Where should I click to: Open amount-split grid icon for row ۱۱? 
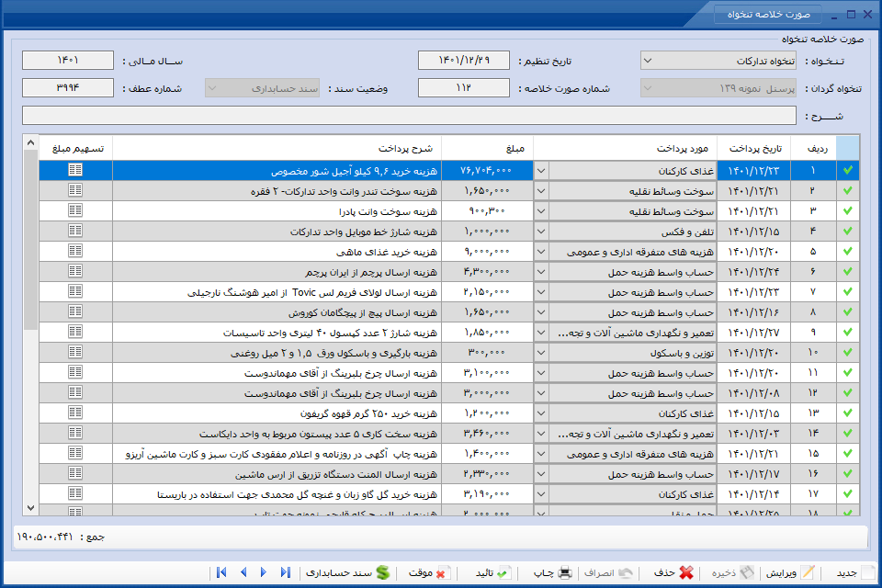(x=75, y=372)
